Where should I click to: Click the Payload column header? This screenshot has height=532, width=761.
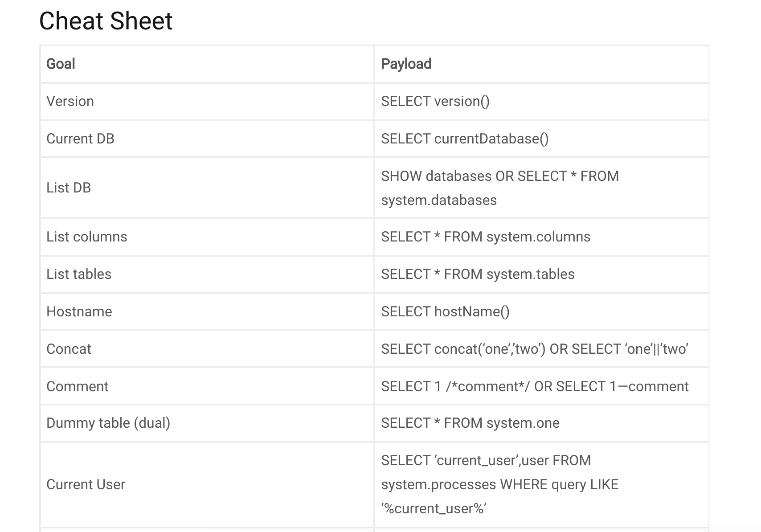pos(406,64)
